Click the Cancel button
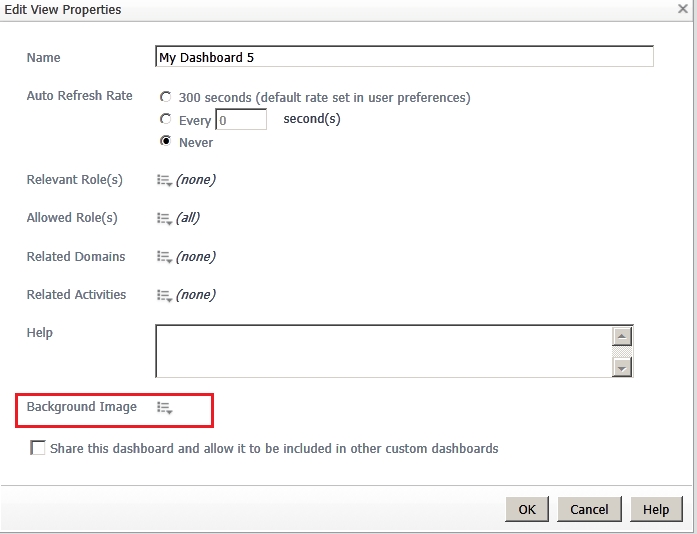Image resolution: width=697 pixels, height=534 pixels. pos(589,509)
